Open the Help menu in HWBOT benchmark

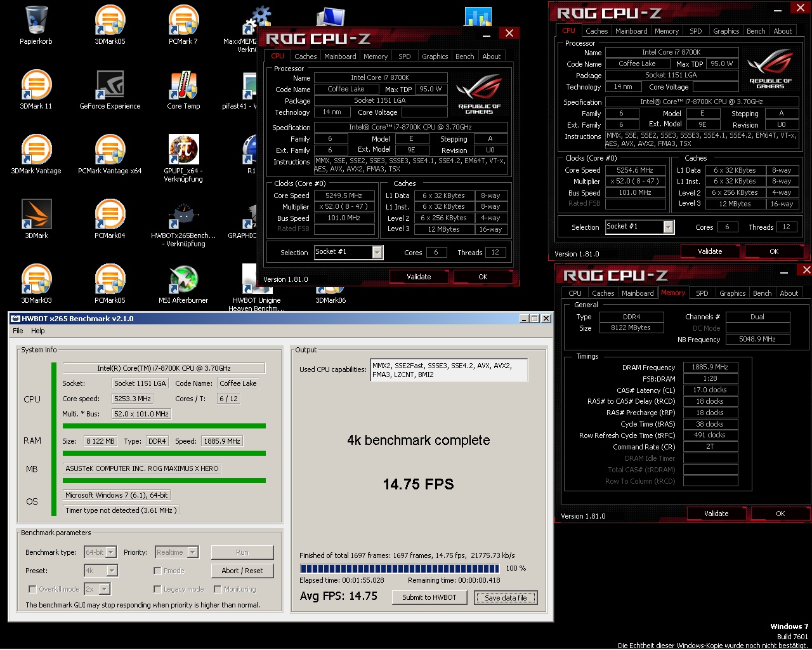coord(38,331)
